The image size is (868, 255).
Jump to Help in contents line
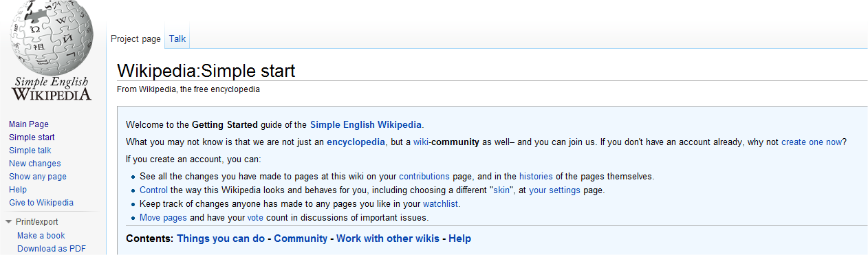click(x=460, y=239)
